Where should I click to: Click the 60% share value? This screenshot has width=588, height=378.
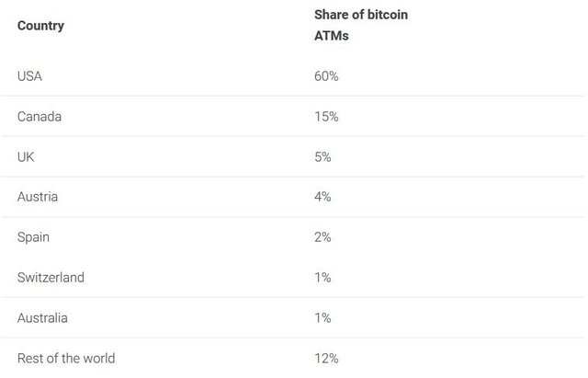pos(326,76)
